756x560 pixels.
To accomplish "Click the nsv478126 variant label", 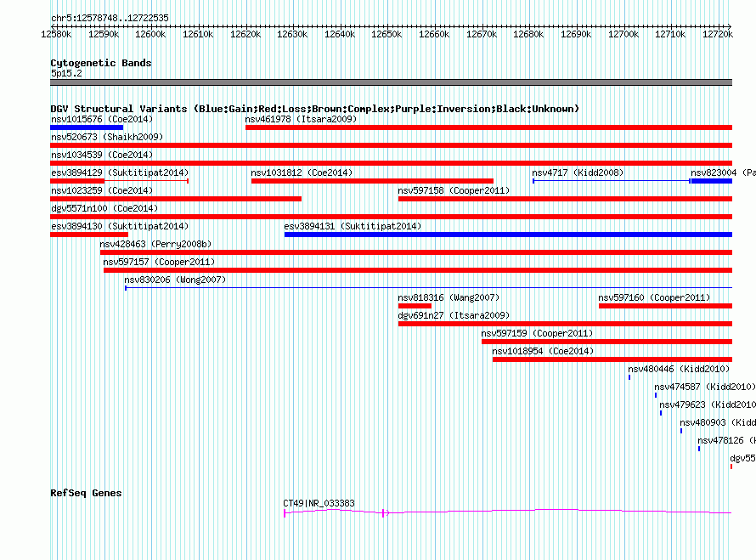I will (x=726, y=440).
